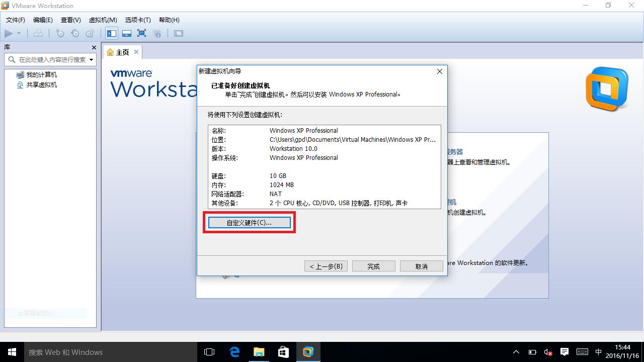Unmute the system volume icon
The width and height of the screenshot is (644, 362).
coord(548,352)
